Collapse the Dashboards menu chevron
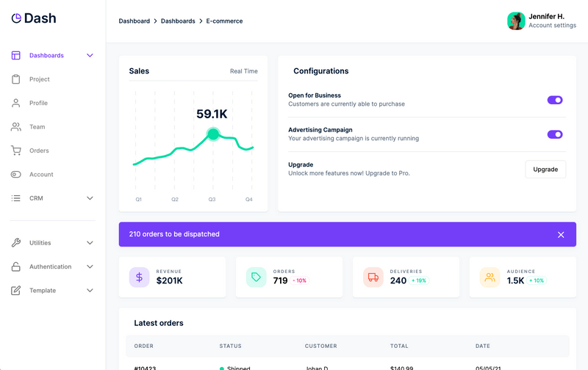The image size is (588, 370). click(90, 55)
